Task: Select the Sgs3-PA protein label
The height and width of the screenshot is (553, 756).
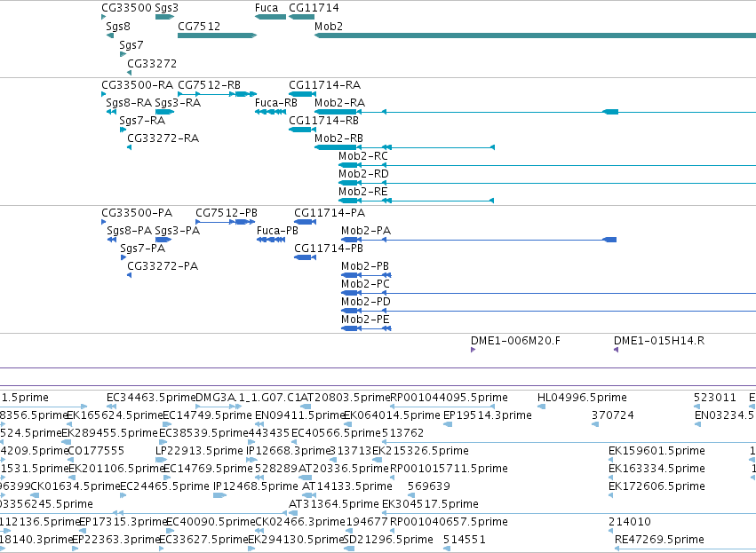Action: pos(178,230)
